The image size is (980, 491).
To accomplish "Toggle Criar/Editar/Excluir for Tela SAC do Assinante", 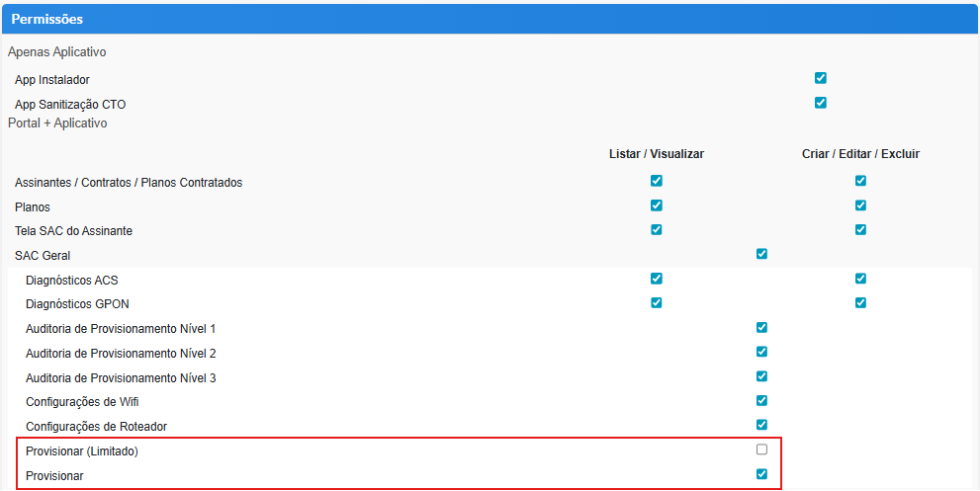I will pos(860,230).
